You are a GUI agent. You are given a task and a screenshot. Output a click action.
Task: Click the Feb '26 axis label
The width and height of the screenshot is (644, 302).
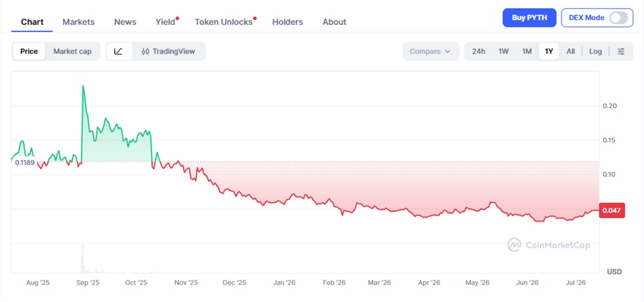pyautogui.click(x=334, y=283)
